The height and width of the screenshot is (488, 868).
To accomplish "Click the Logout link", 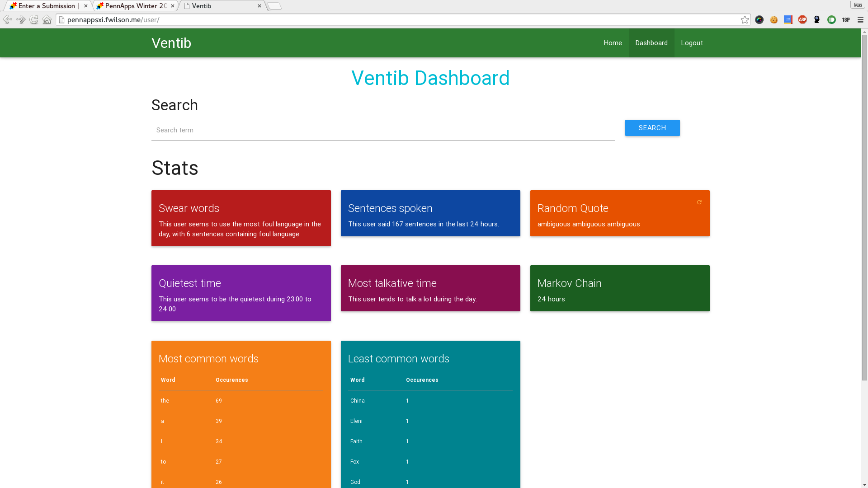I will tap(692, 43).
